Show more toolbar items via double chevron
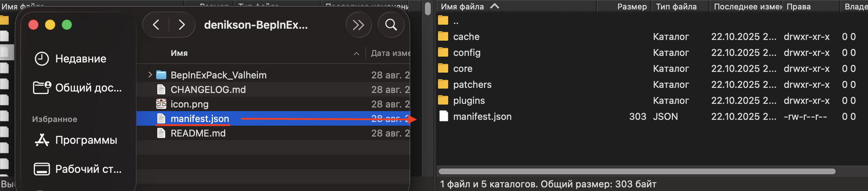The image size is (868, 191). coord(358,25)
